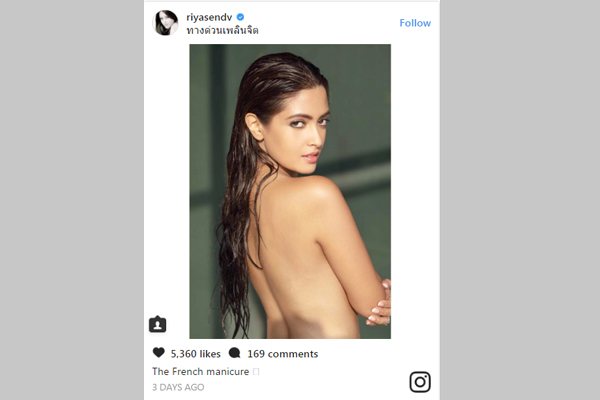
Task: Open the ทางด่วนเพลินจิต location link
Action: click(222, 30)
